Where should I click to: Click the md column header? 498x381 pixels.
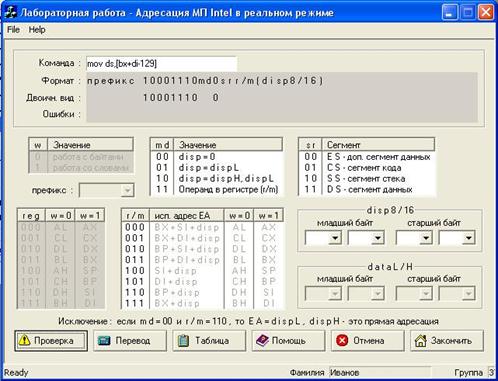(162, 145)
